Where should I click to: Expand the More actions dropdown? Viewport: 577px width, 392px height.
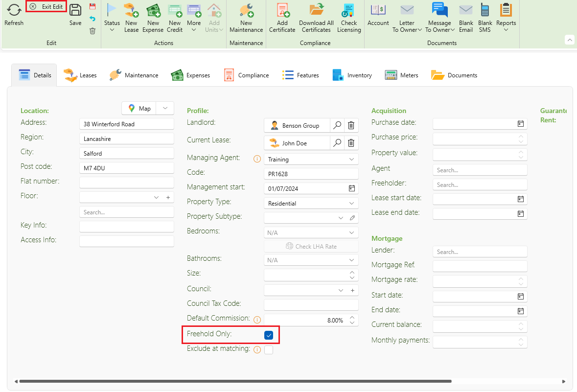tap(194, 18)
